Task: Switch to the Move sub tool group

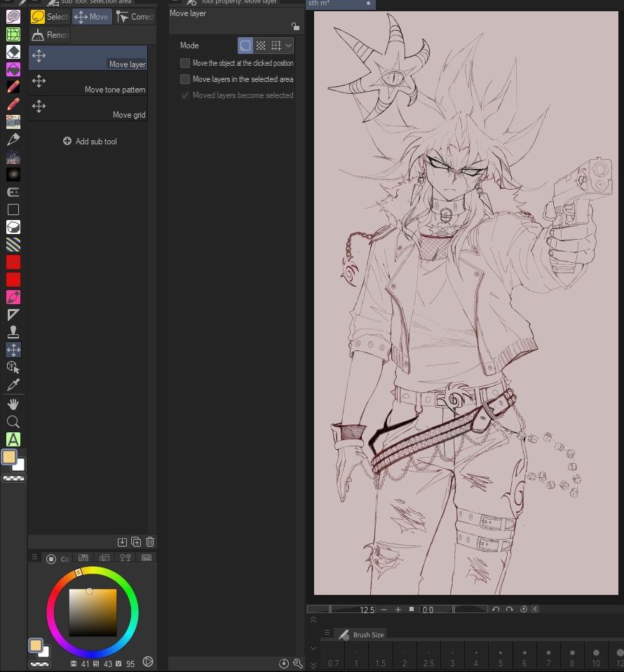Action: [x=92, y=17]
